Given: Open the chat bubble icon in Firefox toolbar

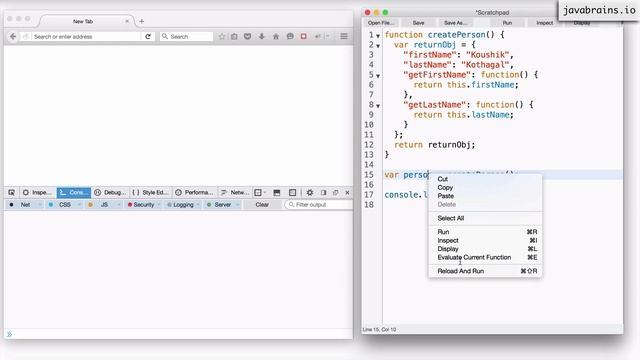Looking at the screenshot, I should coord(290,36).
